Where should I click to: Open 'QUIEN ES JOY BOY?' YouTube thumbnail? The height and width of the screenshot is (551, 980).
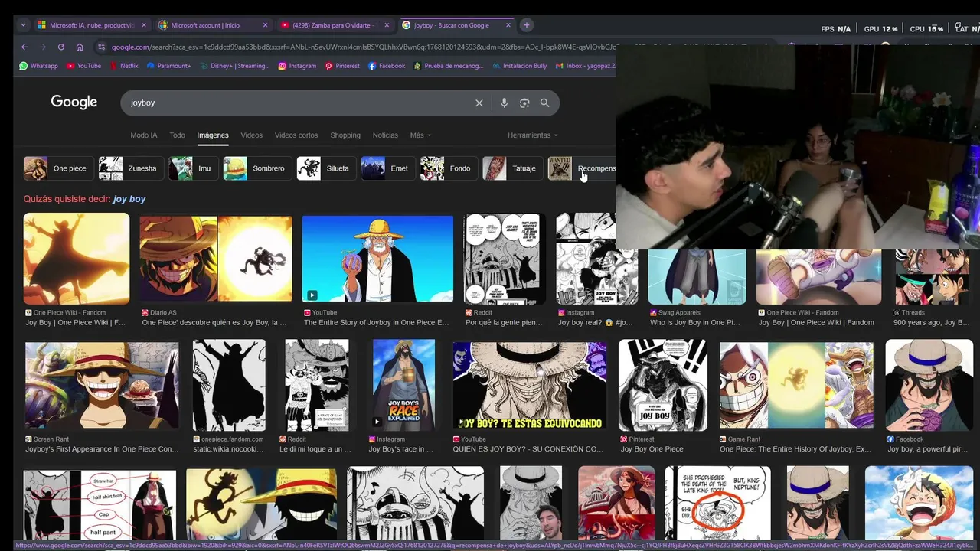coord(530,386)
